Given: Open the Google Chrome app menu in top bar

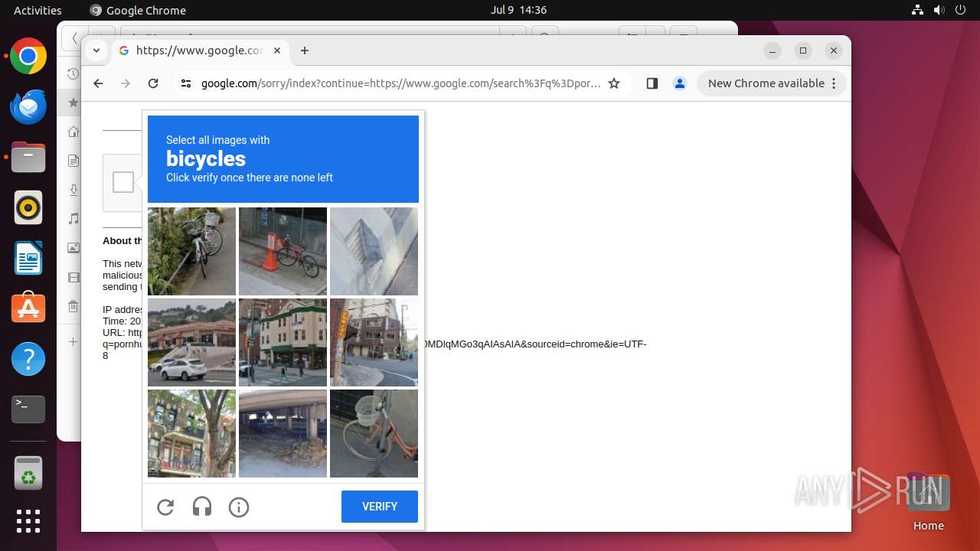Looking at the screenshot, I should [x=138, y=10].
